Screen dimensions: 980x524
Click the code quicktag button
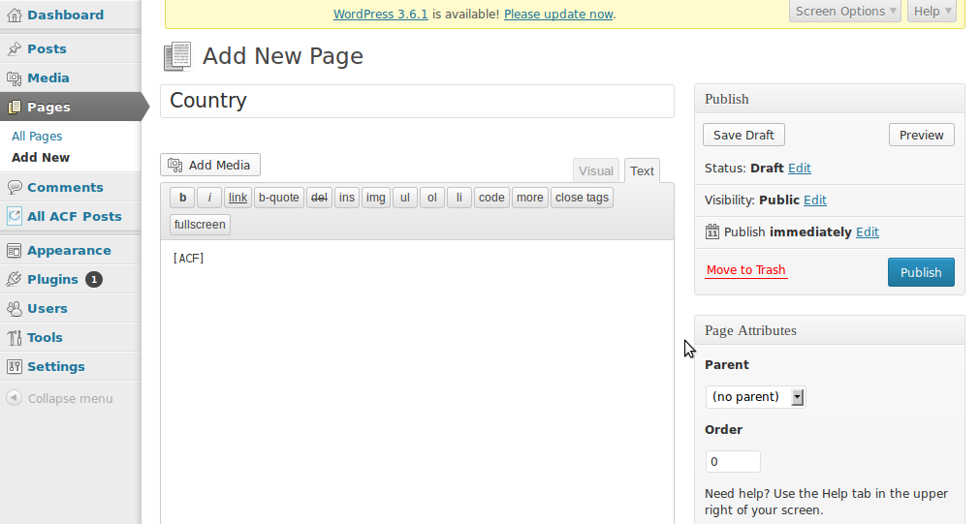[x=491, y=198]
